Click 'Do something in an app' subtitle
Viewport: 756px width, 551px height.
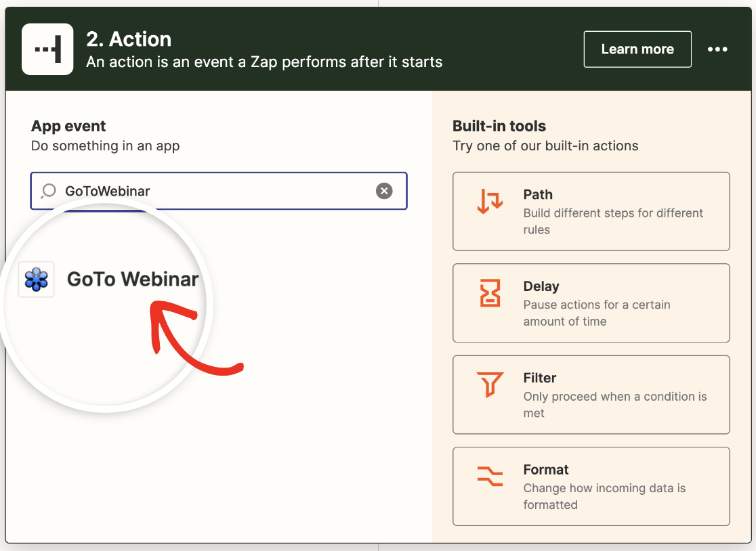105,146
